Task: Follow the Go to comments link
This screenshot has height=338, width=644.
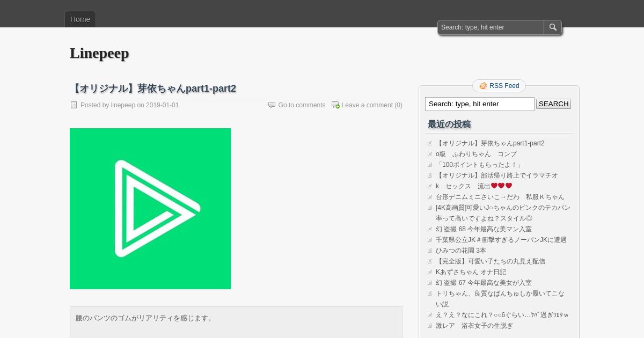Action: point(302,105)
